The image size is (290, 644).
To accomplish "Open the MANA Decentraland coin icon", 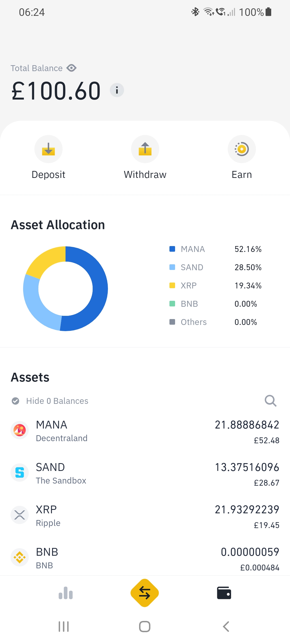I will point(20,430).
